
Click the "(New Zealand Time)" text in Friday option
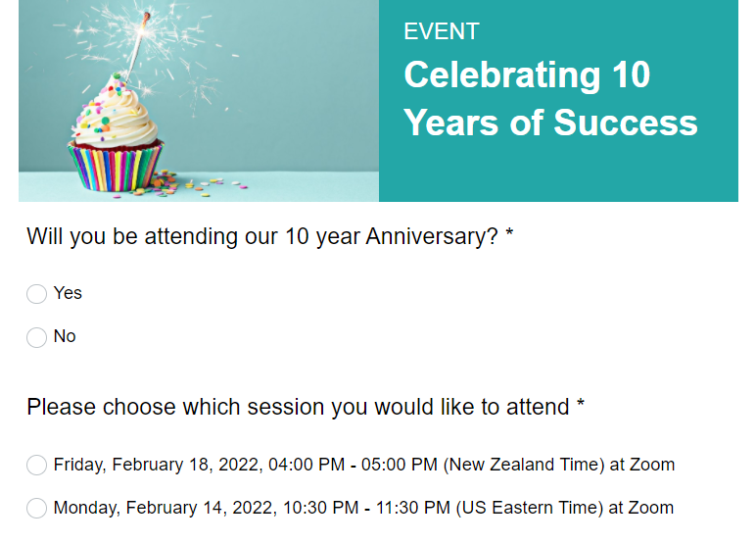(524, 465)
